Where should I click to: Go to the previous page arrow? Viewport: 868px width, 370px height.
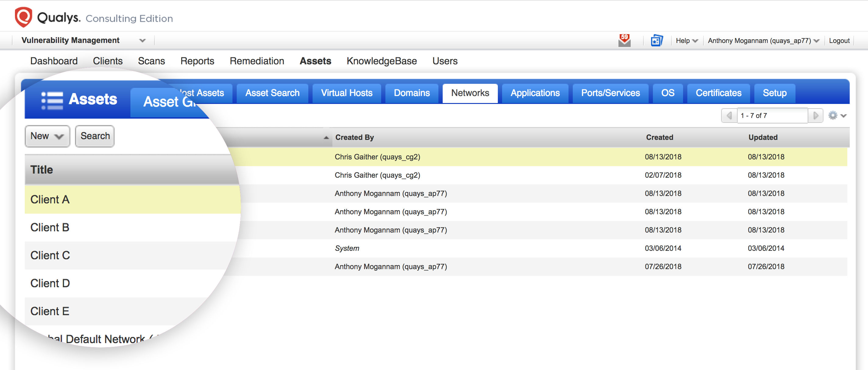pos(729,116)
